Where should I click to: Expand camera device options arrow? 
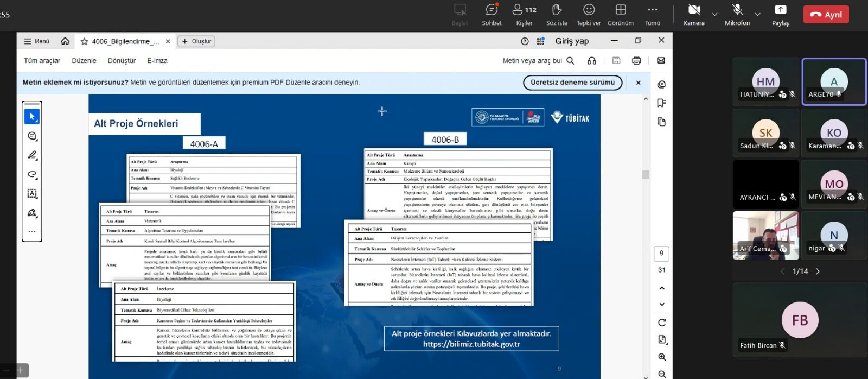coord(714,14)
